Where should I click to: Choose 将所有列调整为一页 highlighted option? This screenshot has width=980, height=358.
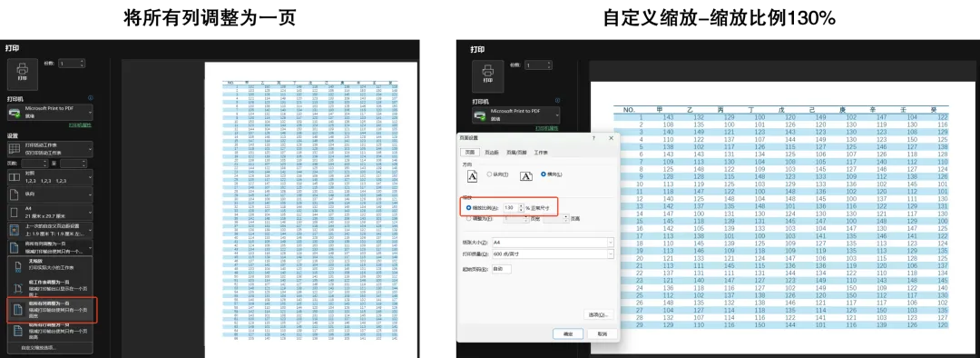point(50,309)
